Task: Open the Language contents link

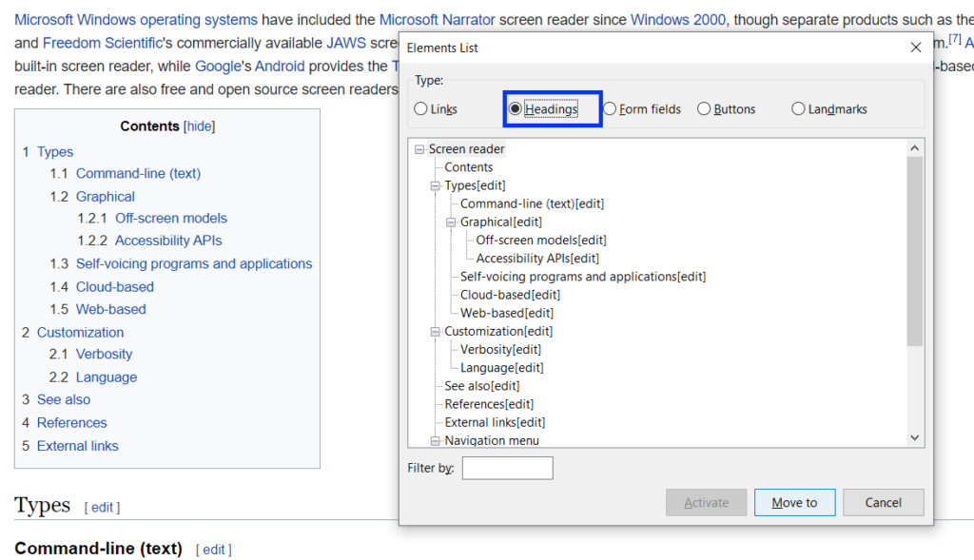Action: point(107,377)
